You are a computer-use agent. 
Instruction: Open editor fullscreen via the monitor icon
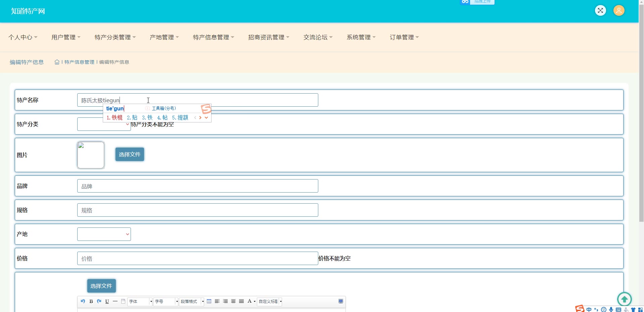click(341, 301)
